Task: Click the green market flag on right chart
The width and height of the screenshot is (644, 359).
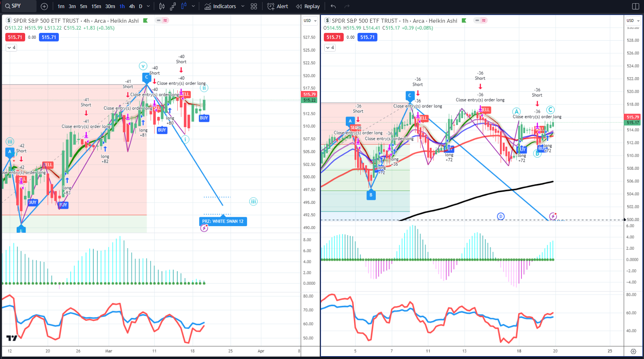Action: (464, 20)
